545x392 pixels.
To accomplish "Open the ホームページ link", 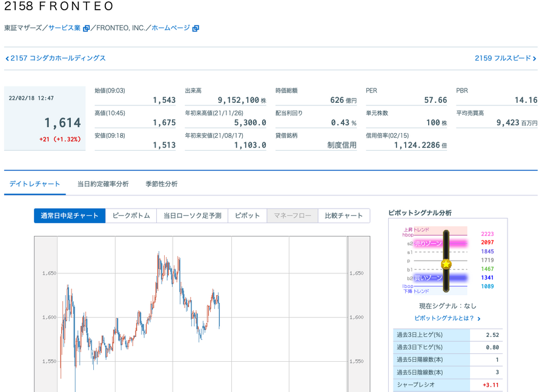I will coord(171,28).
